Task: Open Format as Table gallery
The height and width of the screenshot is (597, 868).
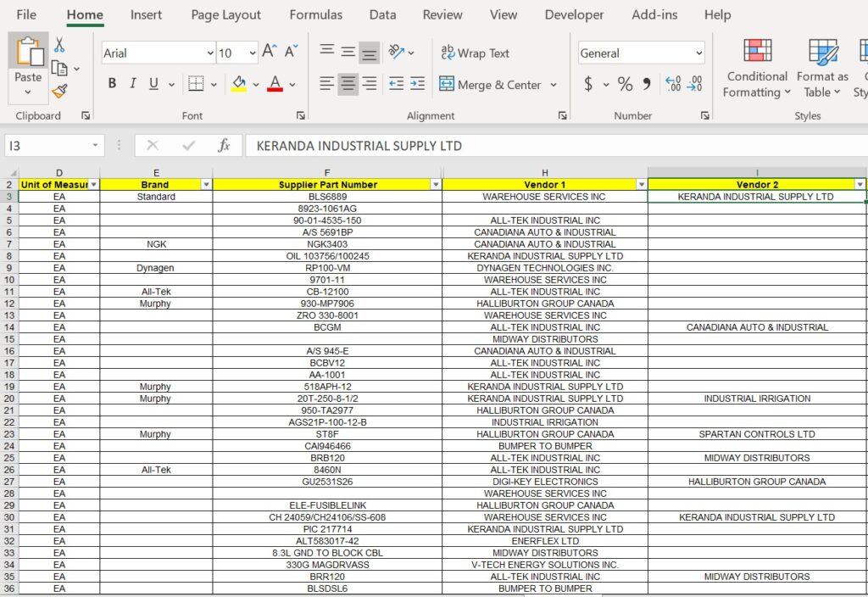Action: 822,69
